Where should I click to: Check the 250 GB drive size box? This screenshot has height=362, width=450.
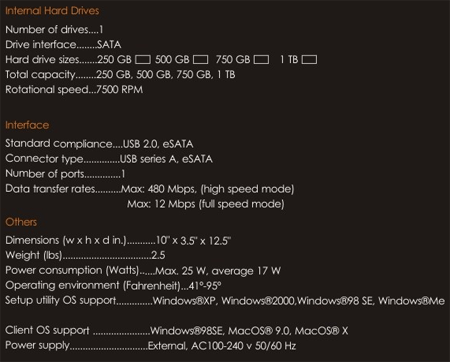click(143, 60)
